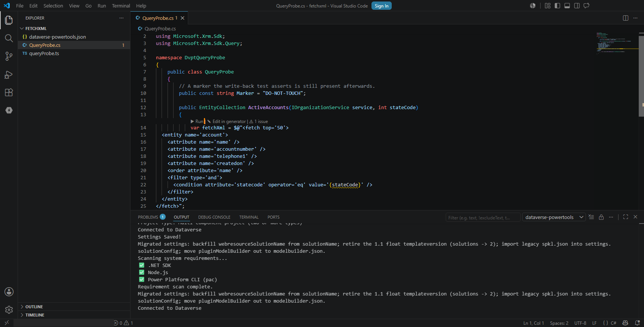Toggle the Output auto-scroll lock
644x327 pixels.
(x=601, y=217)
